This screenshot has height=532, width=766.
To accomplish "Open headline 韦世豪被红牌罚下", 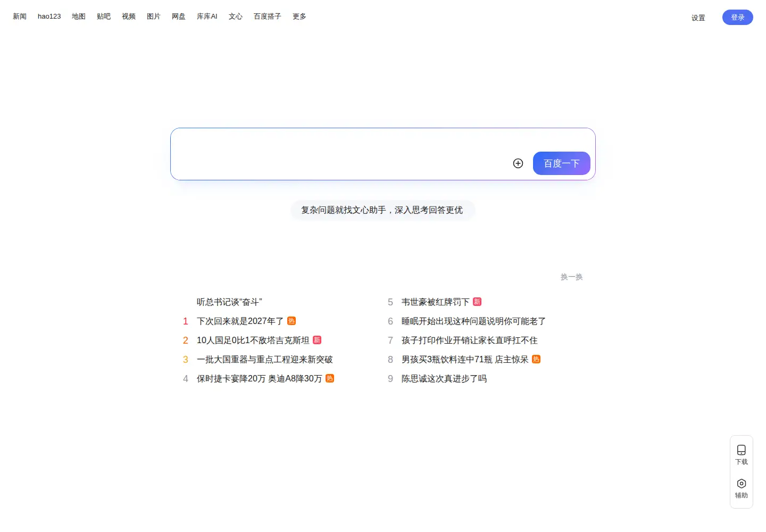I will [x=436, y=302].
